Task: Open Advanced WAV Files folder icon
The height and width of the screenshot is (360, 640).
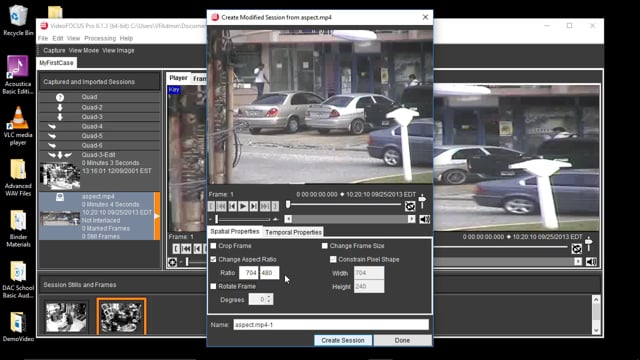Action: [x=18, y=177]
